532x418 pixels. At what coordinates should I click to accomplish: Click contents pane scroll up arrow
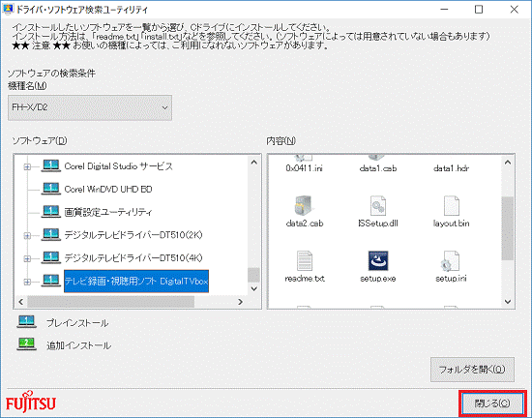click(x=508, y=163)
